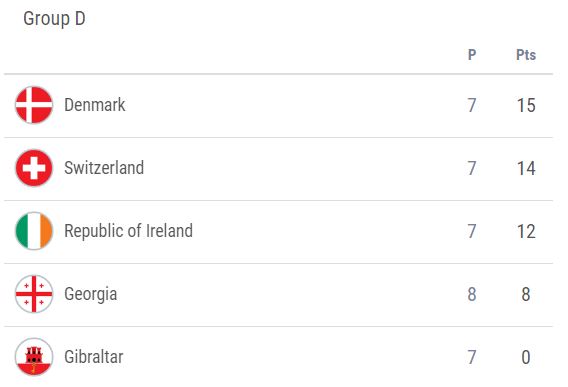
Task: Click Georgia's games played value
Action: coord(472,294)
